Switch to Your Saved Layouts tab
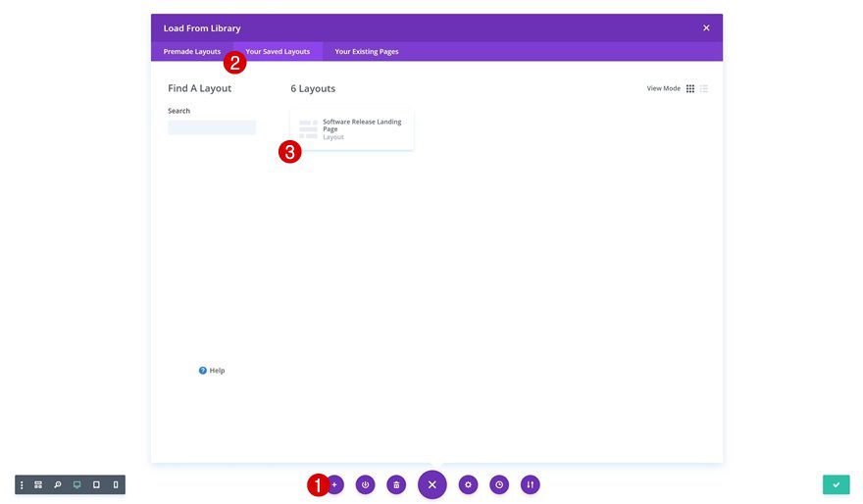863x504 pixels. pyautogui.click(x=278, y=51)
